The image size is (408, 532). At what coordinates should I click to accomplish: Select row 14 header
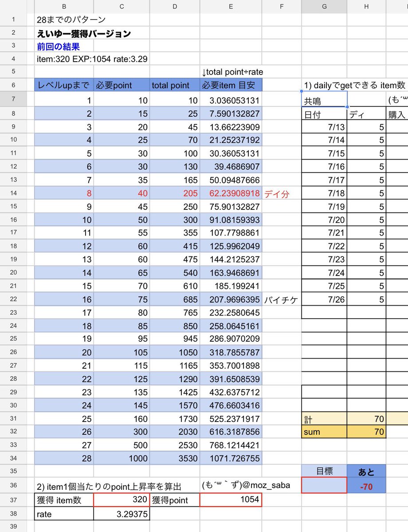tap(13, 193)
